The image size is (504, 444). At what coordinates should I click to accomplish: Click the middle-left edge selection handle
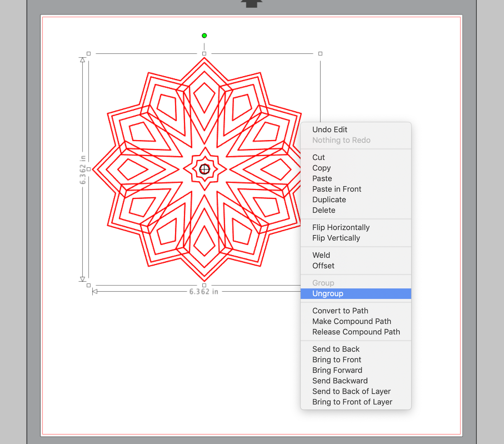[89, 169]
